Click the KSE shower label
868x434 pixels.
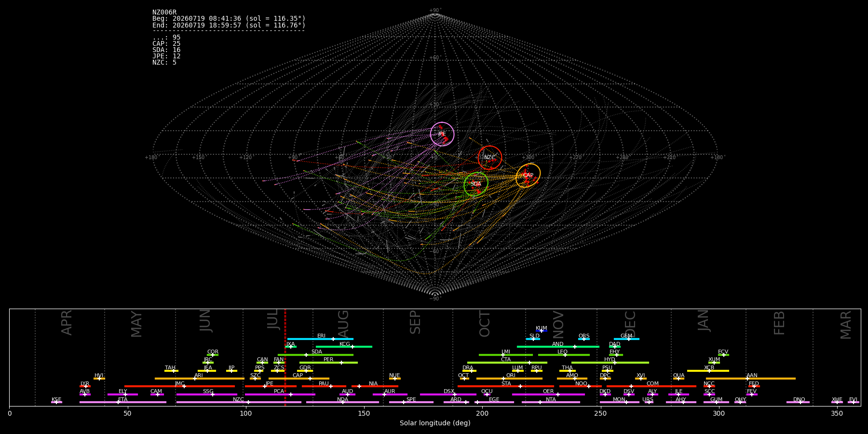click(56, 400)
